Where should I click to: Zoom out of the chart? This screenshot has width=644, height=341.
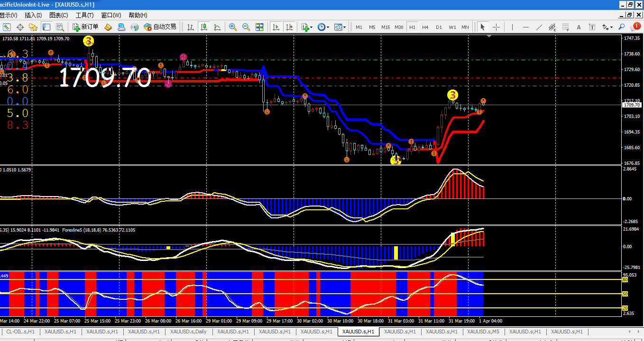(x=246, y=27)
